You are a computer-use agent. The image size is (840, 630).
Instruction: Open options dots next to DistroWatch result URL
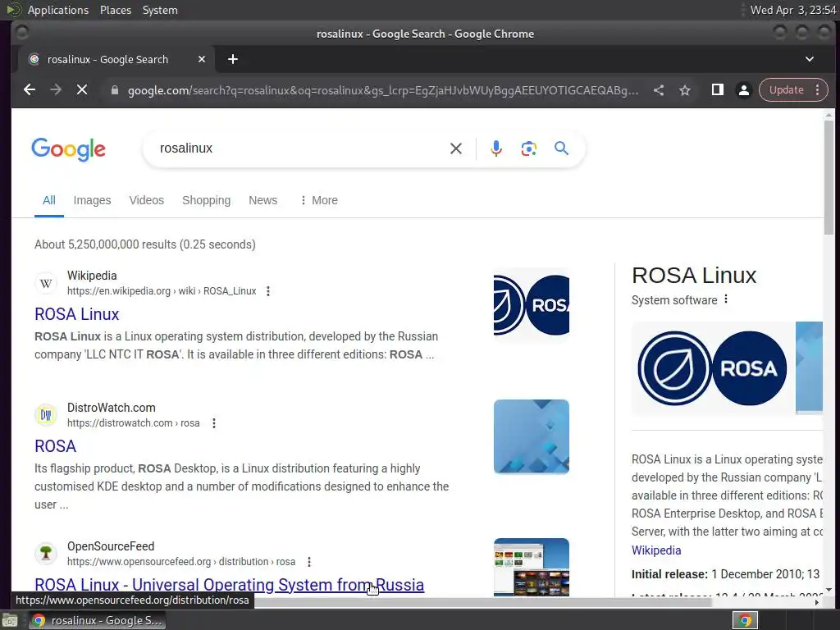(x=214, y=423)
